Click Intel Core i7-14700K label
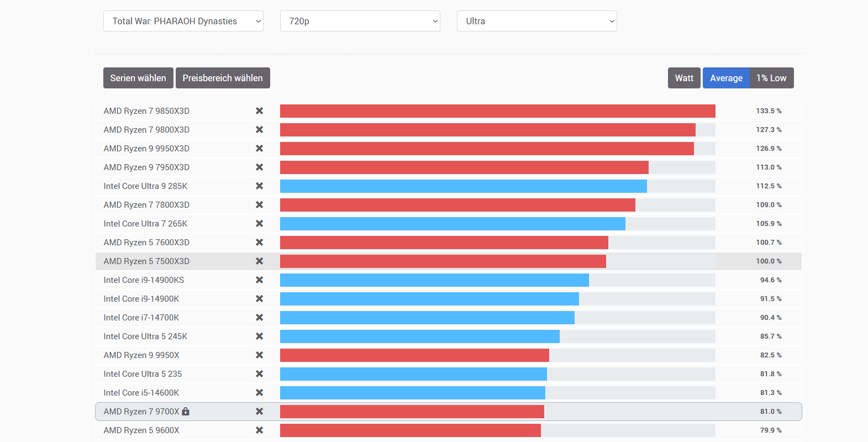Viewport: 868px width, 442px height. click(x=141, y=318)
